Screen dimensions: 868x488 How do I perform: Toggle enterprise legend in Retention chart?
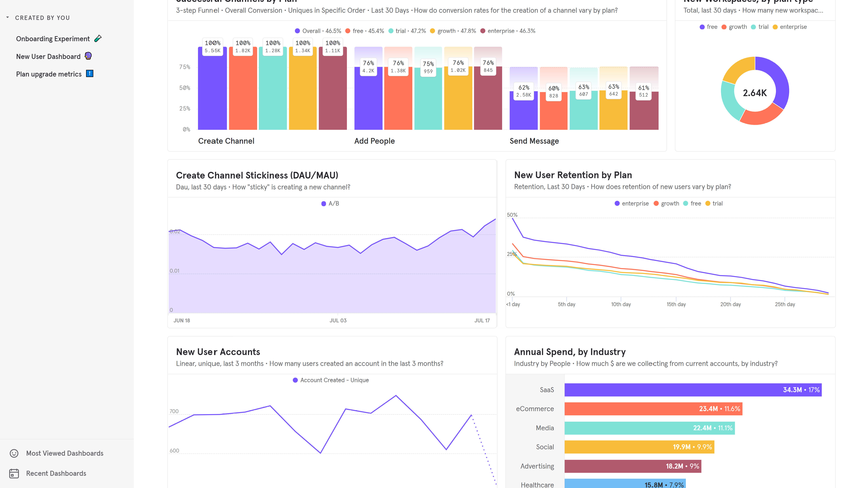[x=631, y=203]
